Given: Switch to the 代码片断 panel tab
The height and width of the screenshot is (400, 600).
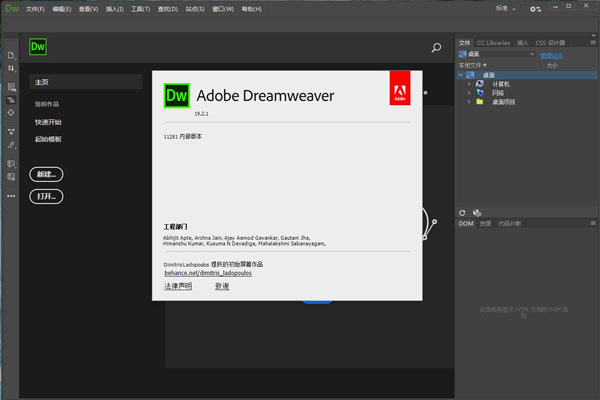Looking at the screenshot, I should click(509, 224).
